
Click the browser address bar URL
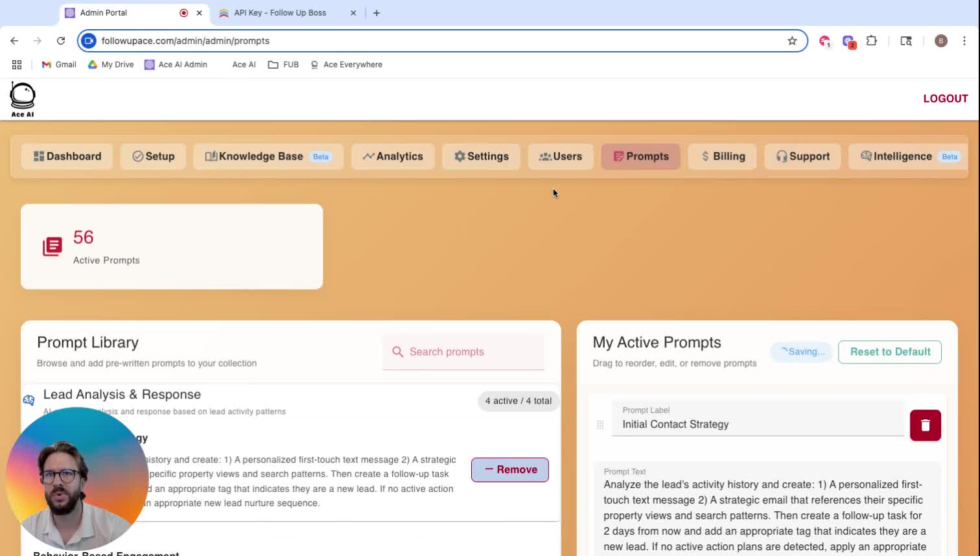(x=185, y=41)
